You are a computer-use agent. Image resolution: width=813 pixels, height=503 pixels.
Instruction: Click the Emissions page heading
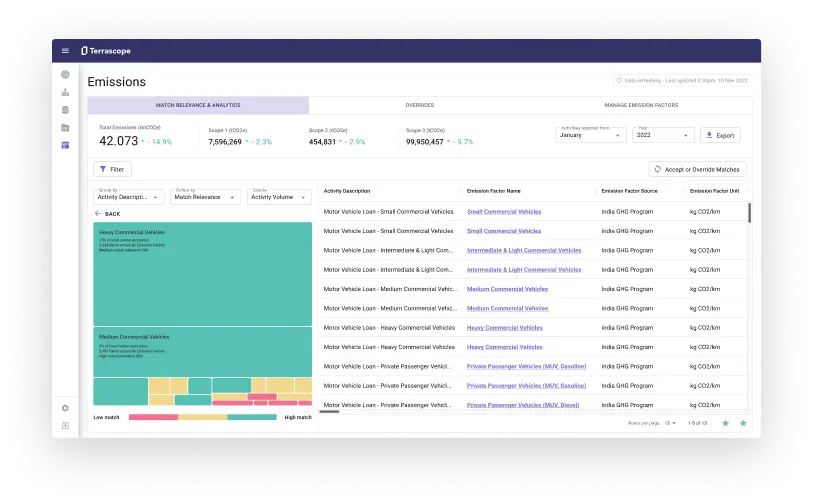pos(117,82)
